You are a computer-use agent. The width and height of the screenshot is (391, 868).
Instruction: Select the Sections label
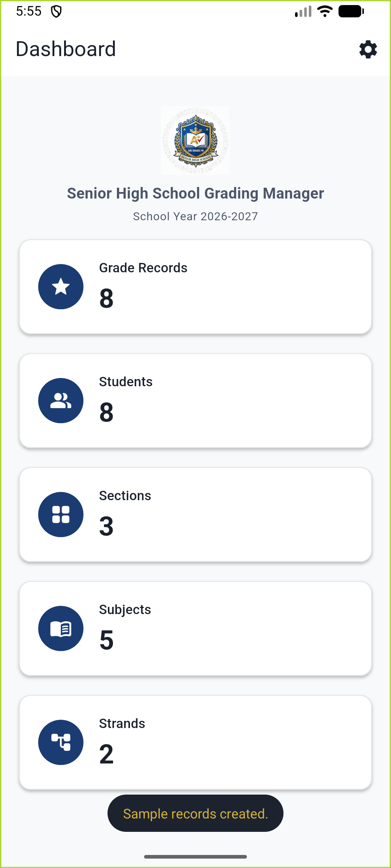coord(125,496)
